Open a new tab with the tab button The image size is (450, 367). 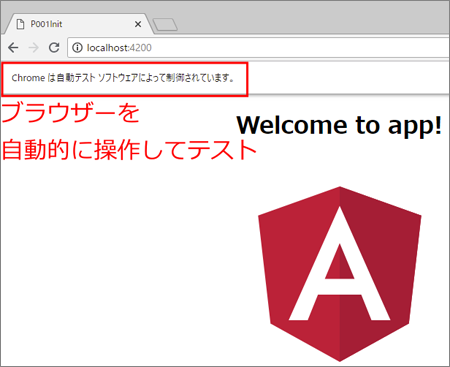pos(165,25)
